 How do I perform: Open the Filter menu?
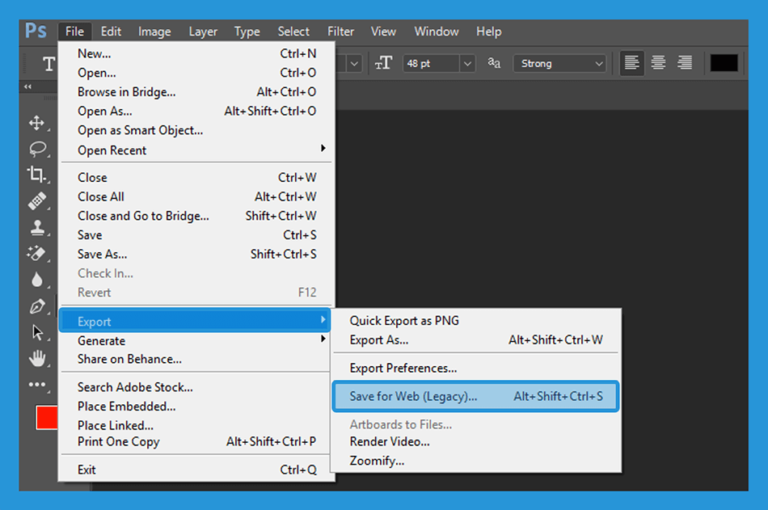coord(340,32)
